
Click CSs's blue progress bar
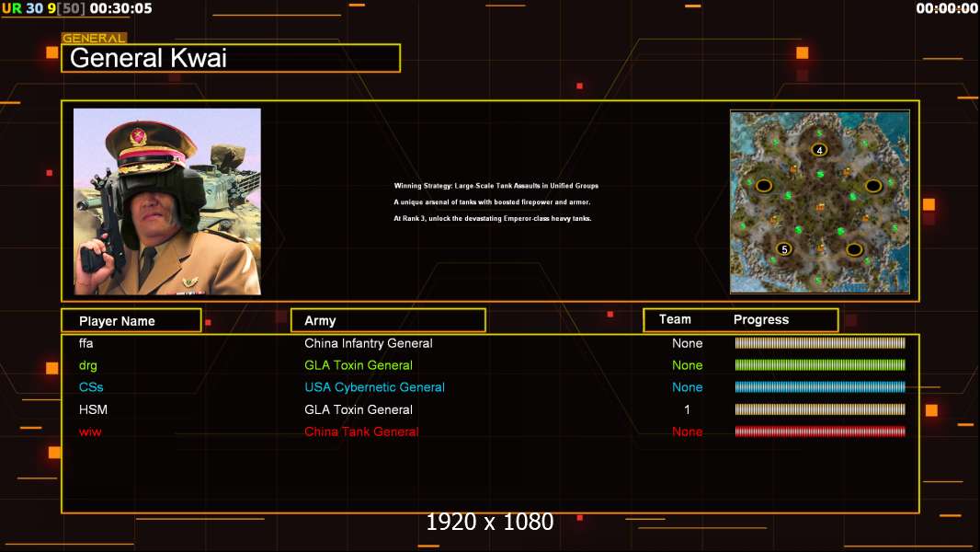pos(820,387)
